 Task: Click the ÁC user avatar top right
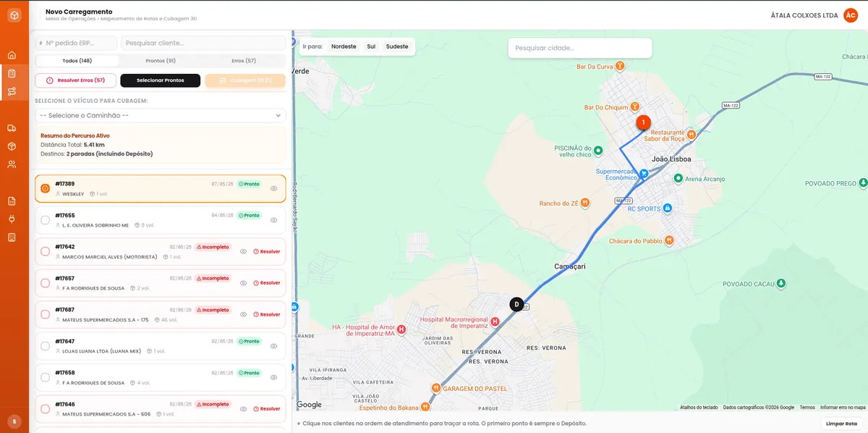(851, 15)
